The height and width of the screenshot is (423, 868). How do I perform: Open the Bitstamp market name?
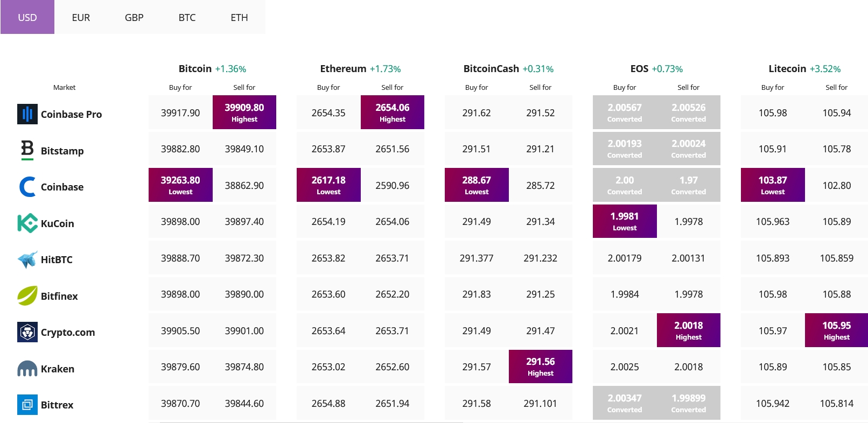tap(62, 151)
